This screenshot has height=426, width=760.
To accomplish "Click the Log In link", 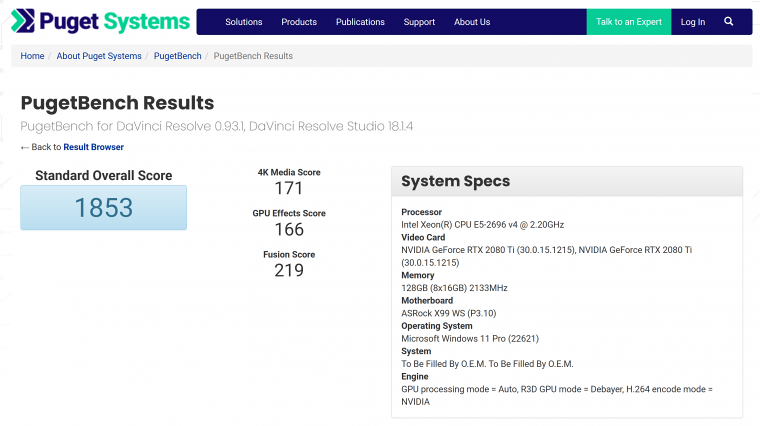I will tap(693, 22).
